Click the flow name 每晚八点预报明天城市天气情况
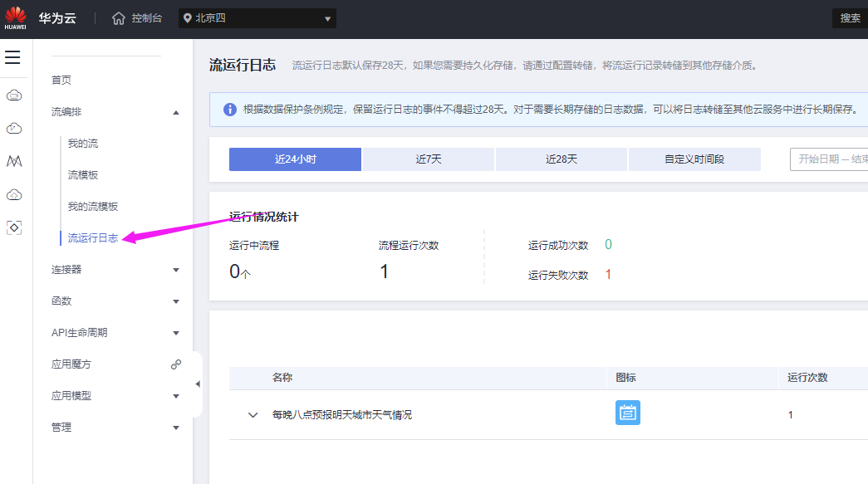The image size is (868, 484). (342, 415)
